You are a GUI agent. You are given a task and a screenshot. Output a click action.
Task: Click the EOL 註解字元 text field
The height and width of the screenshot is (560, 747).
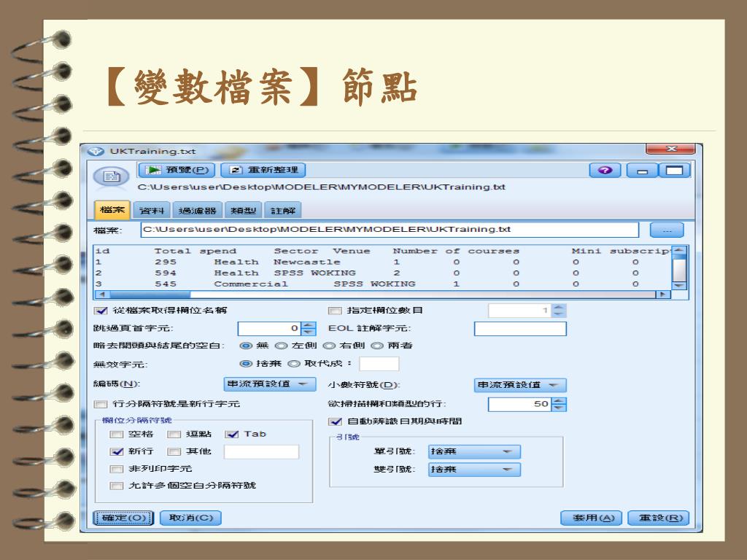click(520, 329)
